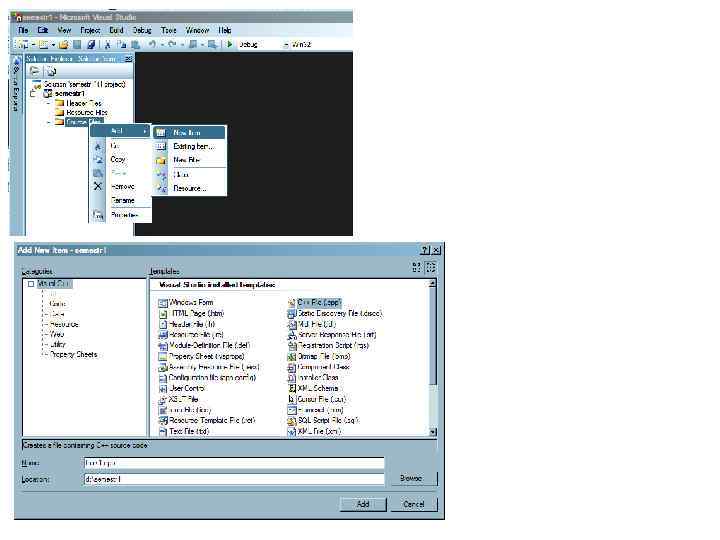Select the Property Sheets category
This screenshot has width=720, height=540.
73,354
